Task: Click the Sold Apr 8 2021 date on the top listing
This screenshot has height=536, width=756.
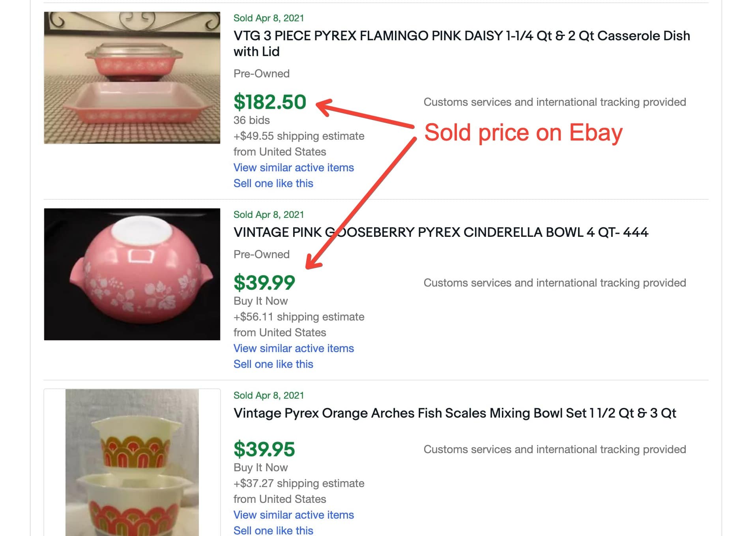Action: (x=268, y=18)
